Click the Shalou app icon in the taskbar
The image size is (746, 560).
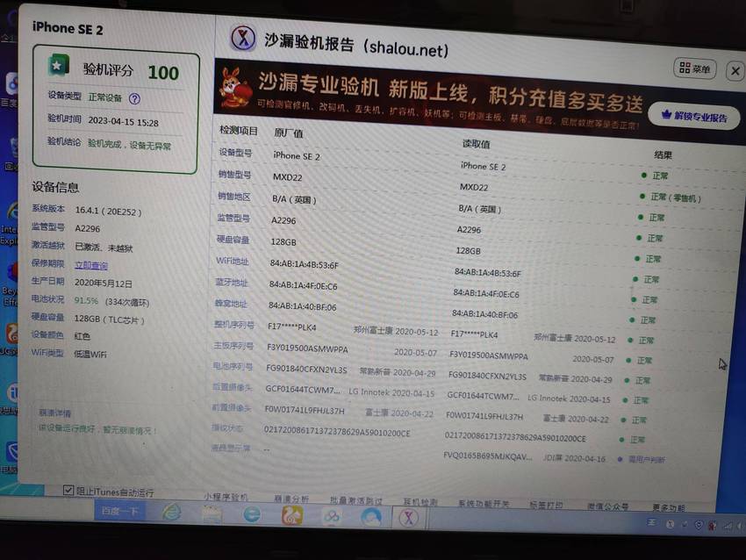coord(409,518)
